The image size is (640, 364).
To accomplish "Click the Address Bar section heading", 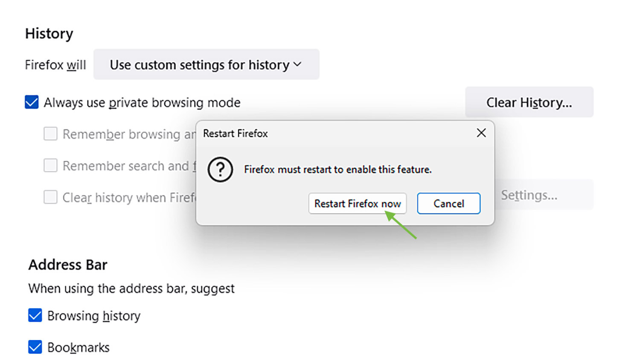I will [68, 265].
